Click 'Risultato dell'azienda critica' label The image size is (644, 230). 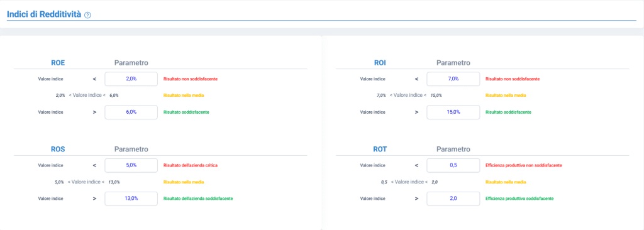(191, 165)
